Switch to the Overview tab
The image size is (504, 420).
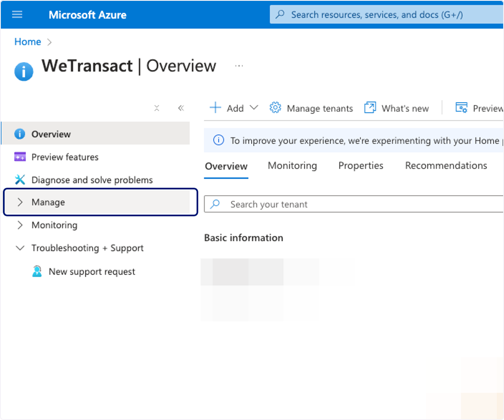coord(226,166)
